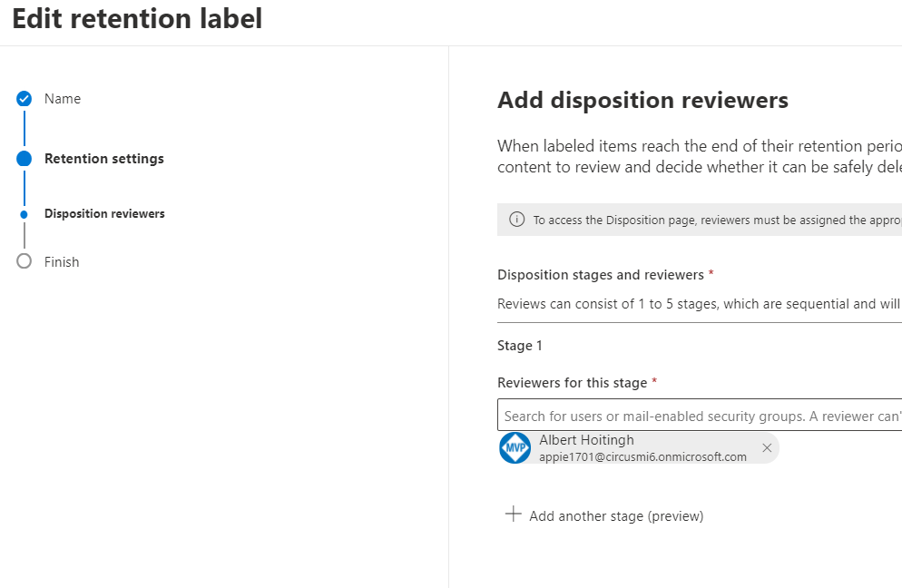902x588 pixels.
Task: Click the Add disposition reviewers heading
Action: tap(642, 101)
